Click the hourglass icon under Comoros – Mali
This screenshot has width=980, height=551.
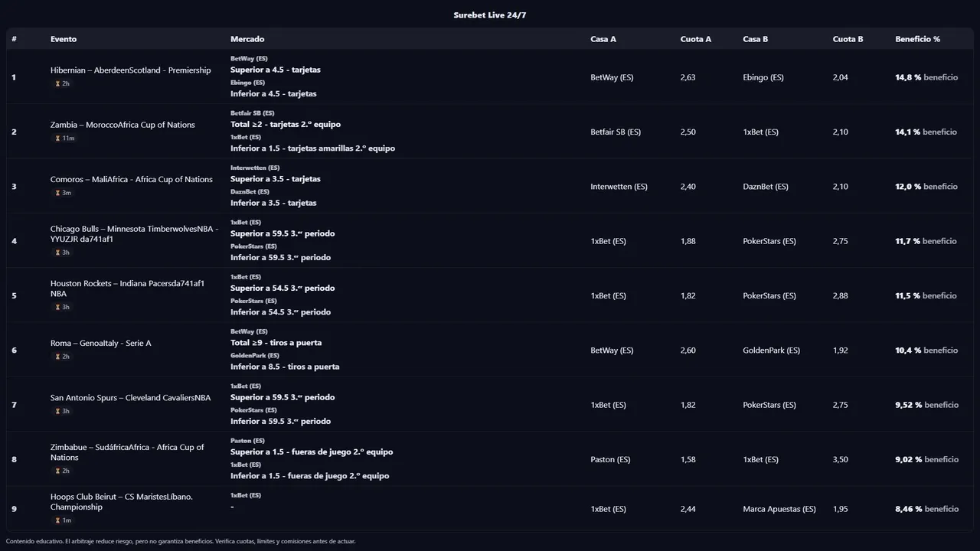(x=57, y=193)
